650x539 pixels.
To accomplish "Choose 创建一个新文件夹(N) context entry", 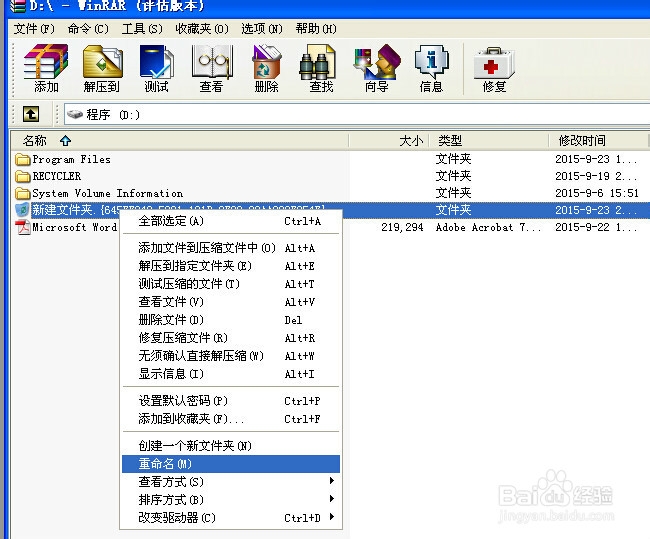I will point(231,446).
